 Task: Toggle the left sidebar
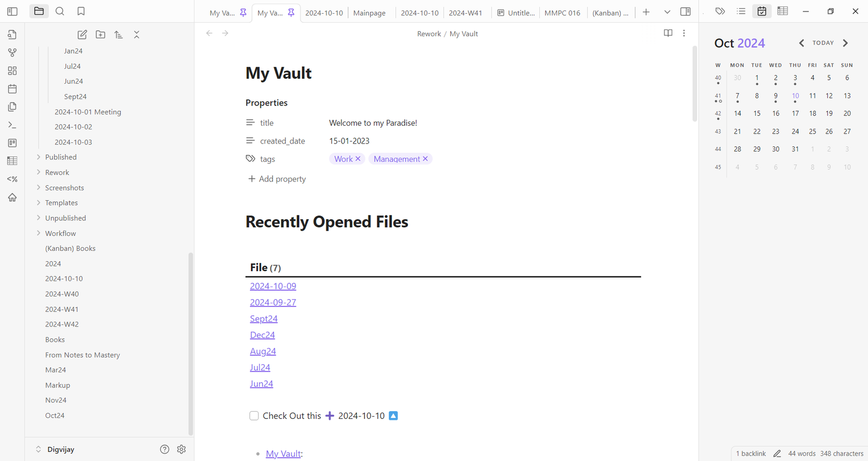point(12,11)
